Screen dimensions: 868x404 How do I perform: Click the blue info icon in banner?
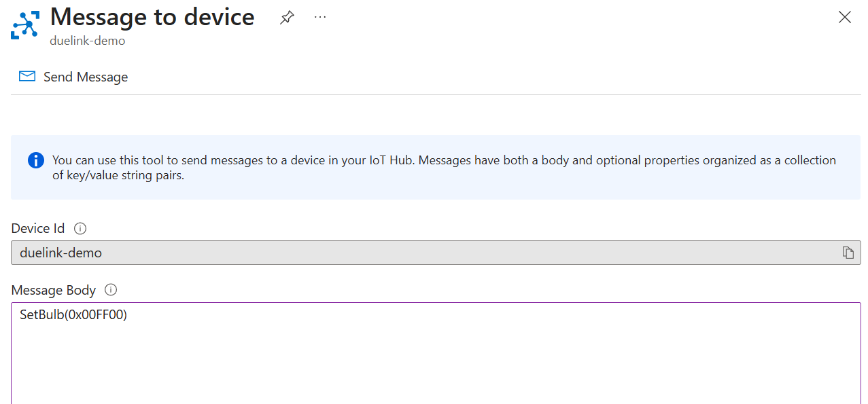point(35,161)
